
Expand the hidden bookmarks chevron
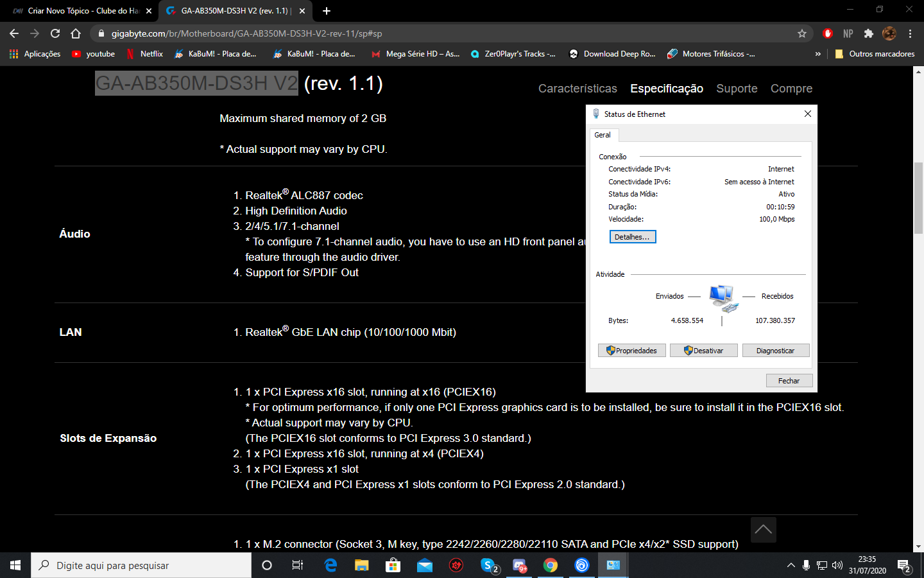coord(817,54)
